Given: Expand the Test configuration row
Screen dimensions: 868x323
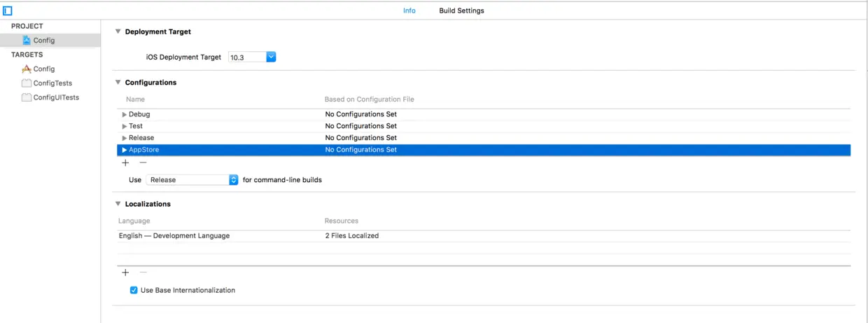Looking at the screenshot, I should click(125, 126).
